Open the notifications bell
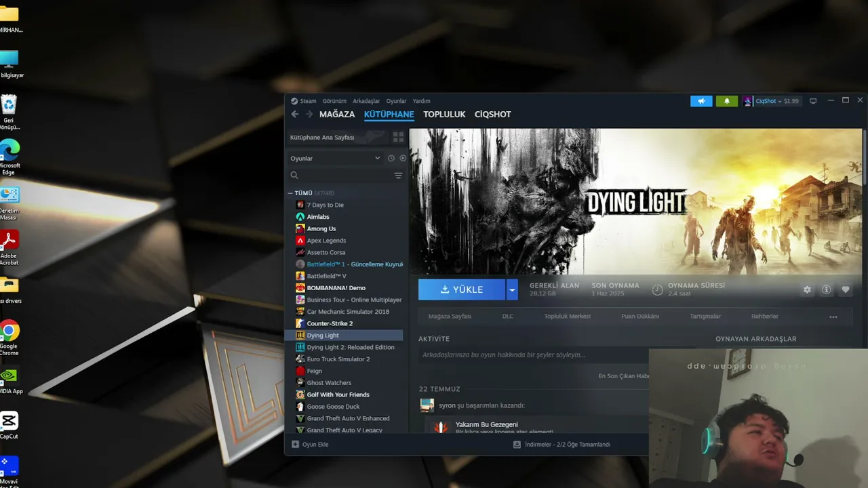Viewport: 868px width, 488px height. (727, 101)
